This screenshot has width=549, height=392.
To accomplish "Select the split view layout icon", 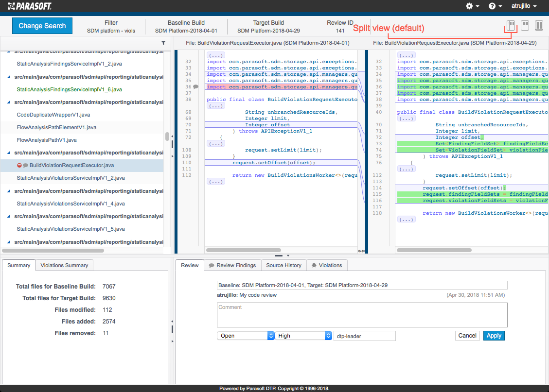I will (511, 25).
